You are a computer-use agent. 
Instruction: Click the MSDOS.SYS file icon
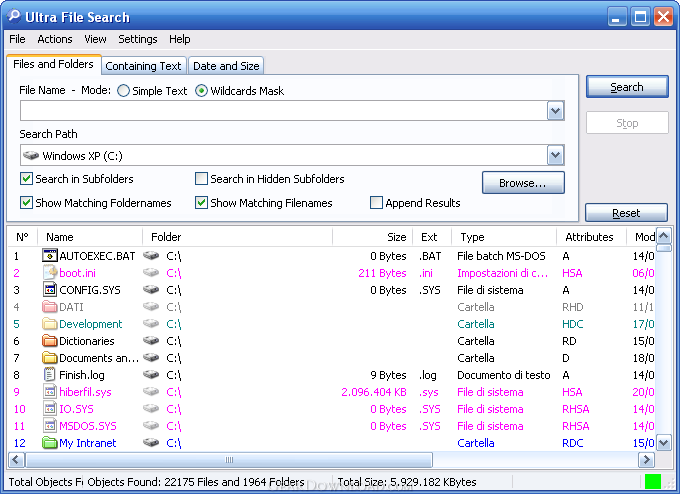click(x=49, y=426)
